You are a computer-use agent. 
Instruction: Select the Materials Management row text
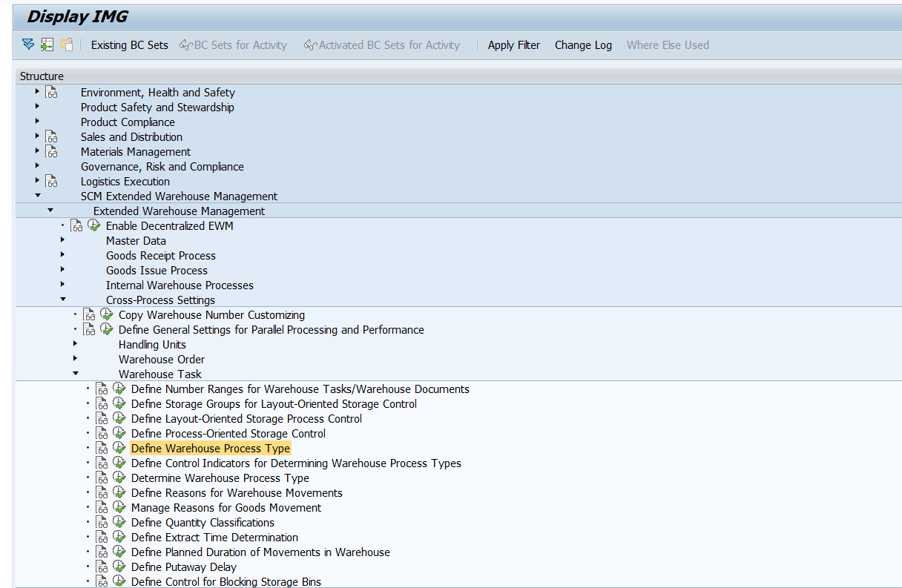click(136, 152)
